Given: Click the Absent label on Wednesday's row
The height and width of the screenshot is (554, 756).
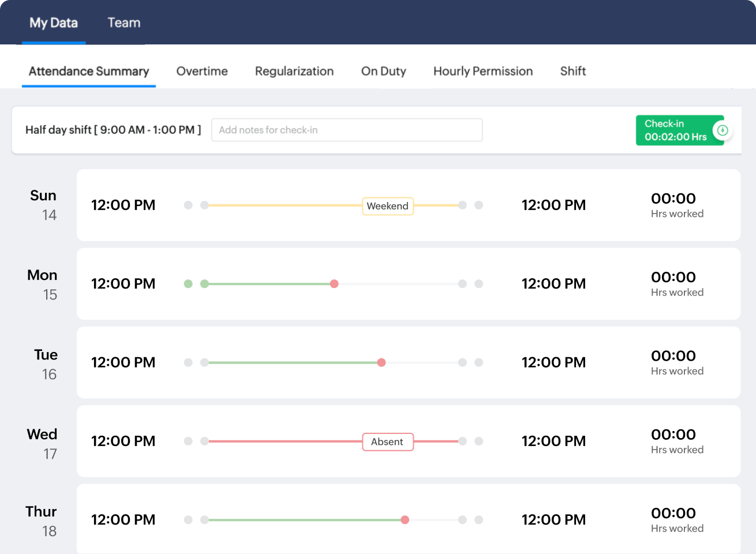Looking at the screenshot, I should [388, 441].
